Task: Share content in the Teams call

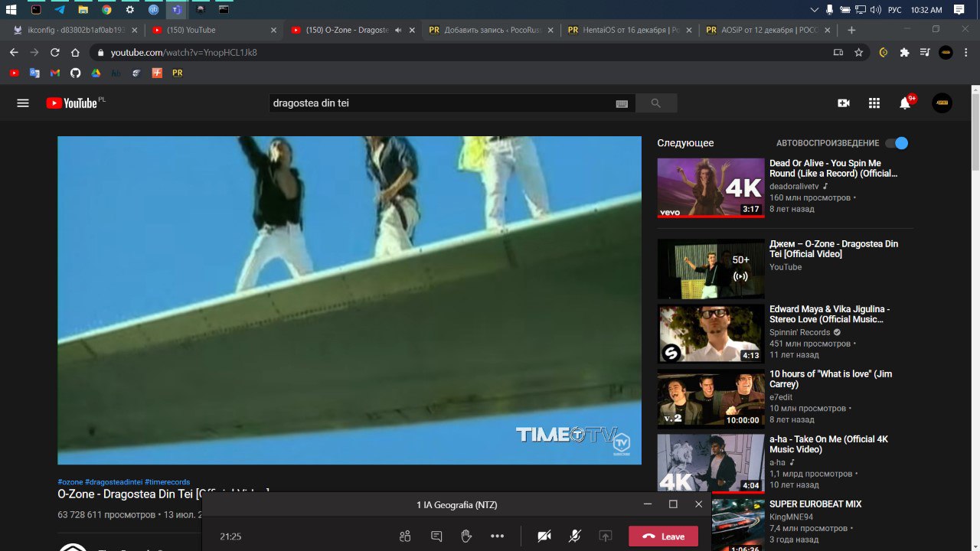Action: click(x=606, y=536)
